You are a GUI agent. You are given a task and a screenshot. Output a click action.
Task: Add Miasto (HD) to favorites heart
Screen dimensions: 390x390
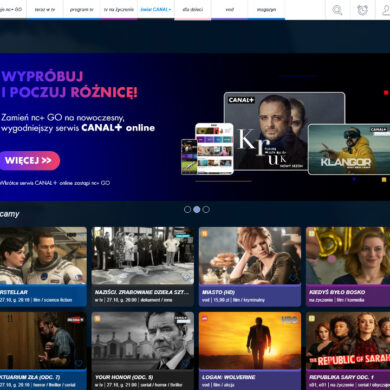pos(293,277)
